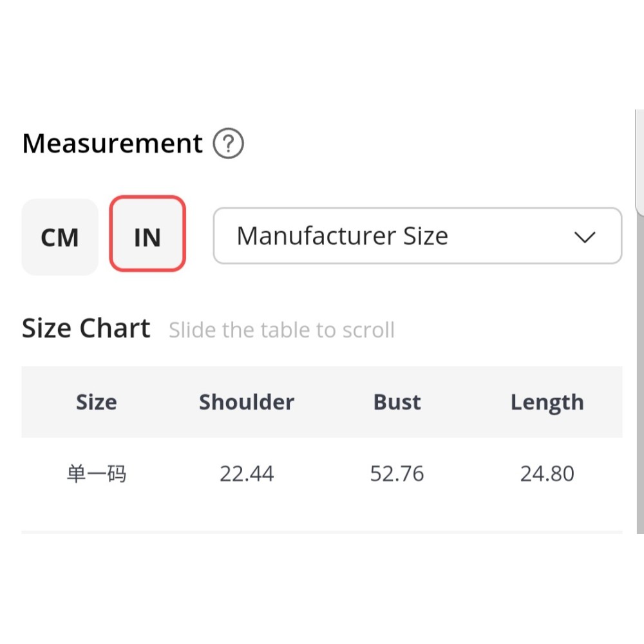Click the shoulder value 22.44
The width and height of the screenshot is (644, 644).
pos(246,474)
